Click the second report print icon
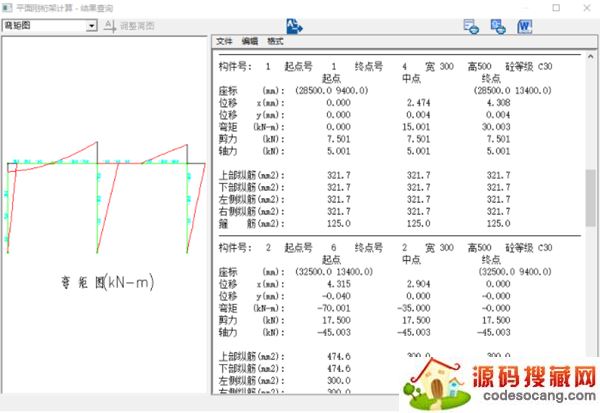The image size is (600, 413). click(498, 26)
